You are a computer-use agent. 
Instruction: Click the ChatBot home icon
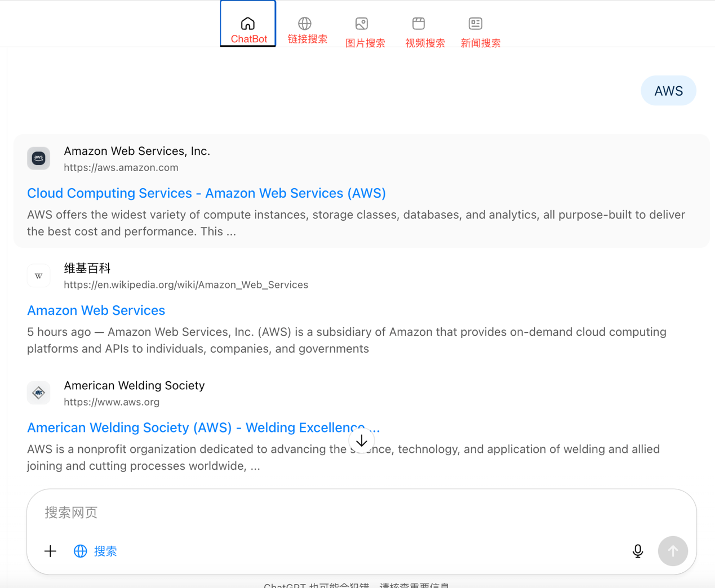tap(248, 23)
